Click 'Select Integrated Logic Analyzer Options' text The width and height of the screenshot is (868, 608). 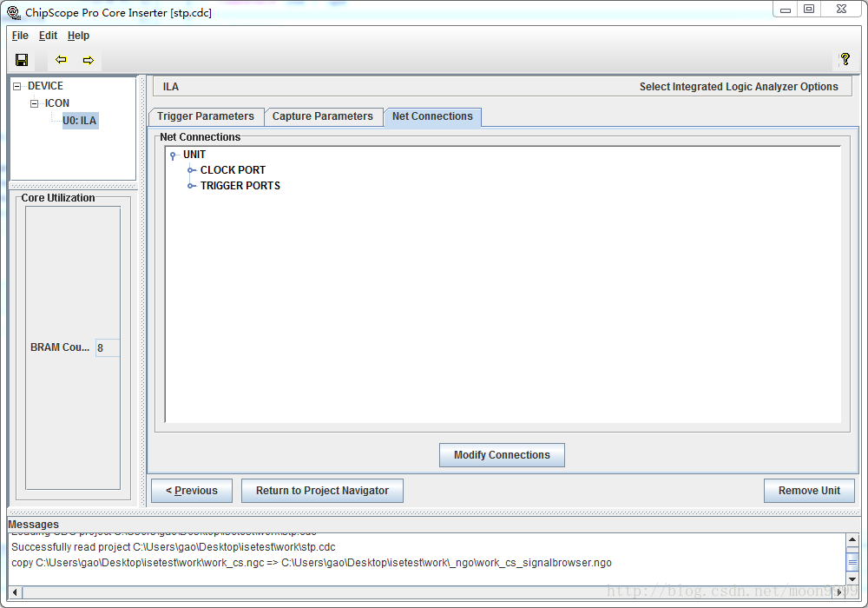coord(739,86)
